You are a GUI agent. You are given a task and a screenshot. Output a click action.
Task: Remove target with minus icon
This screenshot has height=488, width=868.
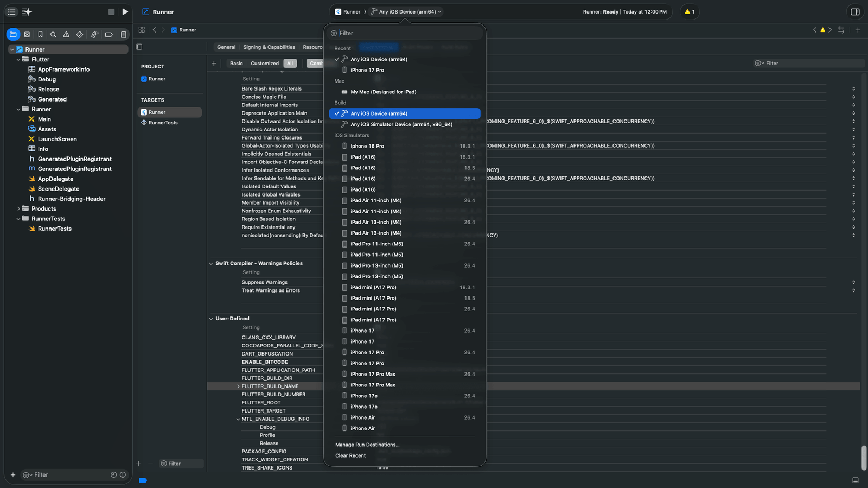pos(150,464)
